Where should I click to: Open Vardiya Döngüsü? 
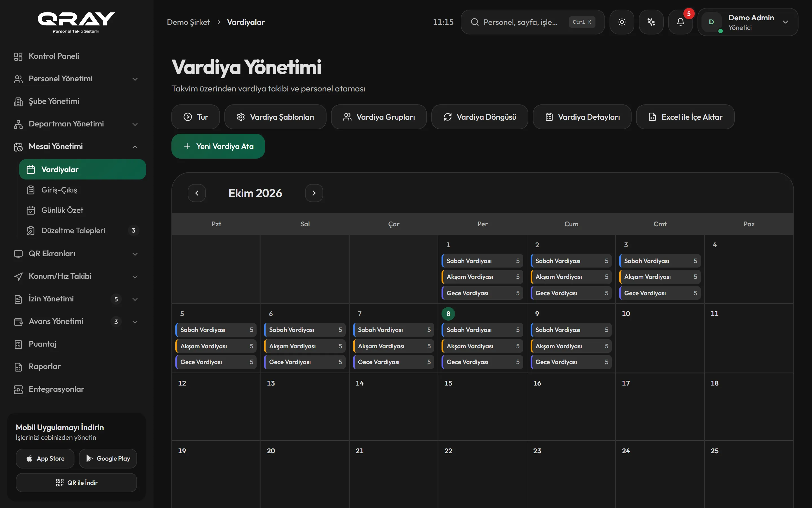(480, 117)
